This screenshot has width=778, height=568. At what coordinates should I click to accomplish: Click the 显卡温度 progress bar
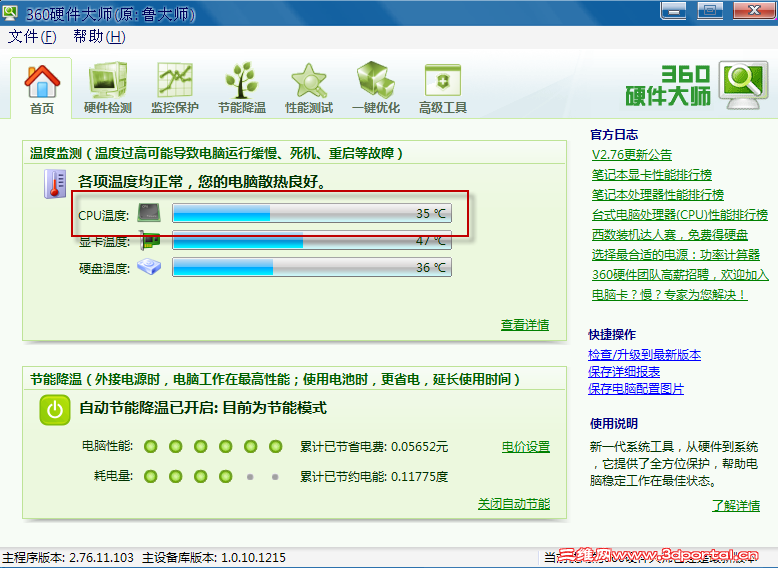click(312, 240)
